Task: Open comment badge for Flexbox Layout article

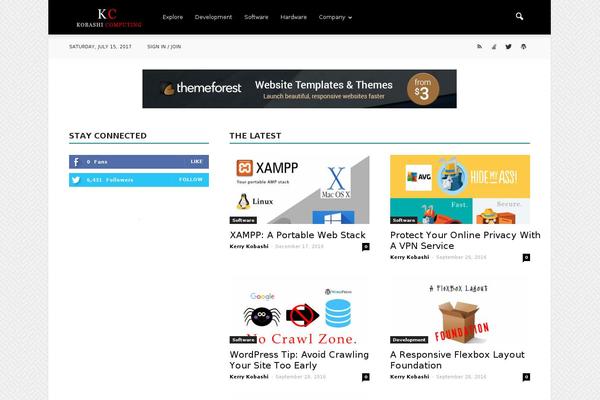Action: click(526, 377)
